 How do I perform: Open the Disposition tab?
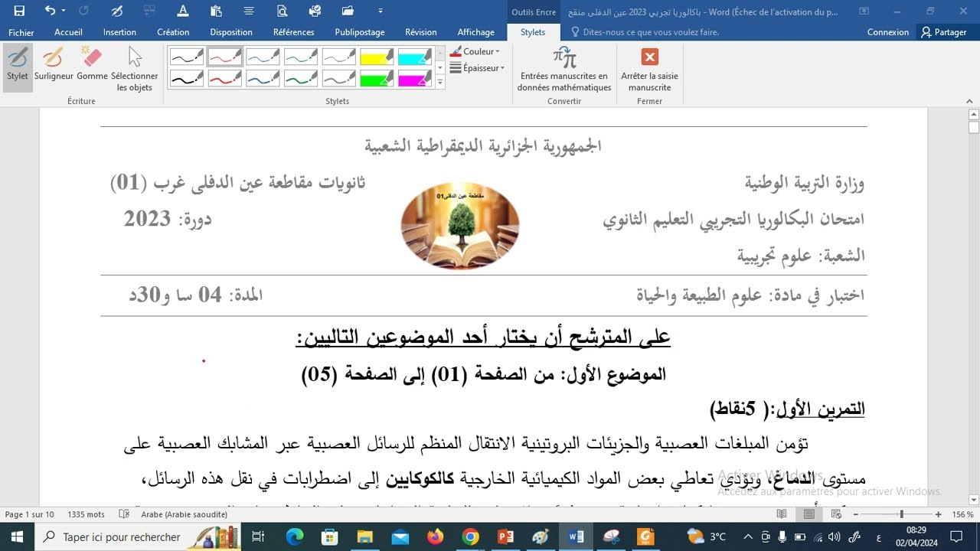tap(231, 32)
